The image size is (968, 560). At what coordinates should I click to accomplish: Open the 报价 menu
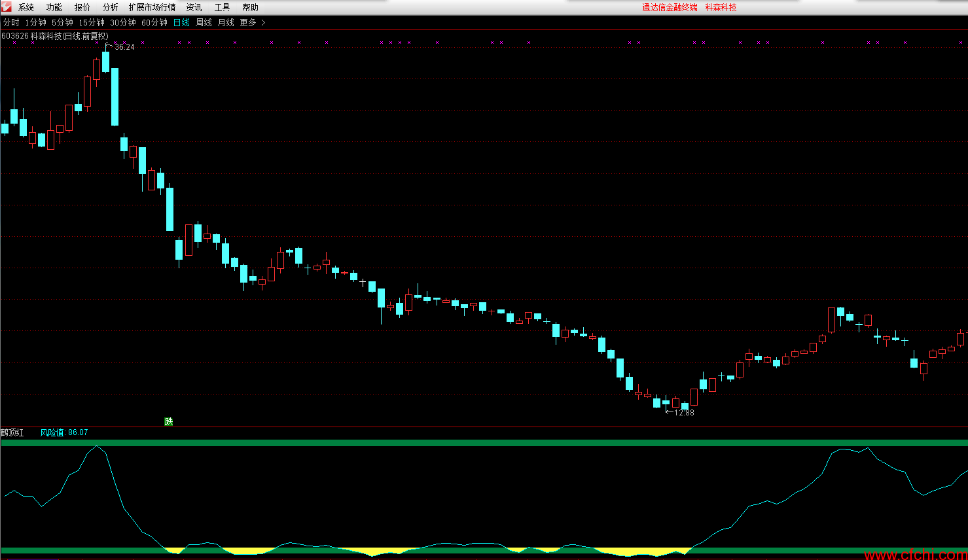coord(82,7)
